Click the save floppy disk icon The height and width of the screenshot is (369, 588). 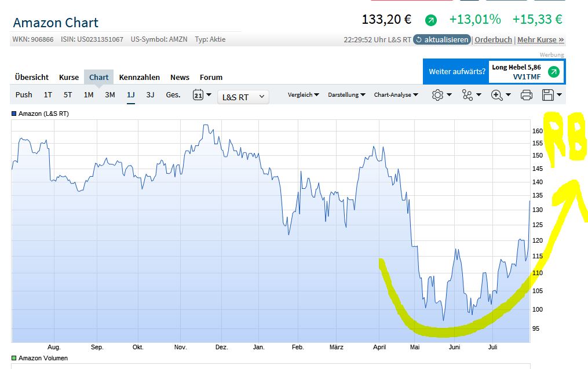click(x=548, y=95)
